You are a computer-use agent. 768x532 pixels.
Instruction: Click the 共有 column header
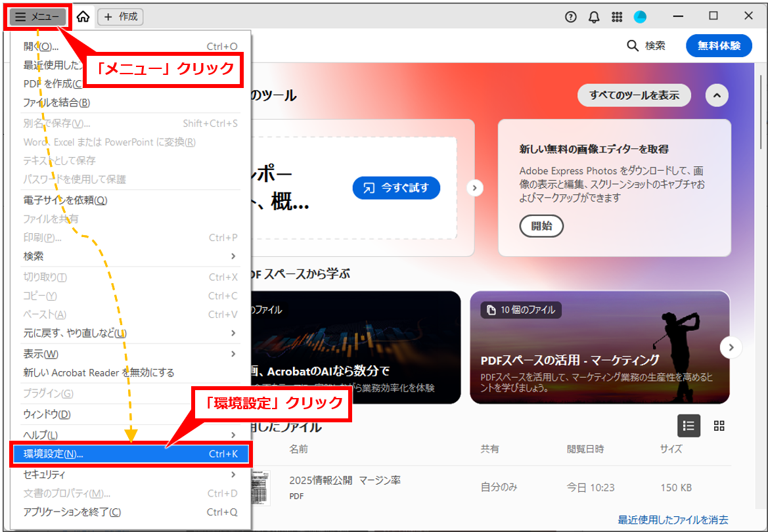coord(490,449)
